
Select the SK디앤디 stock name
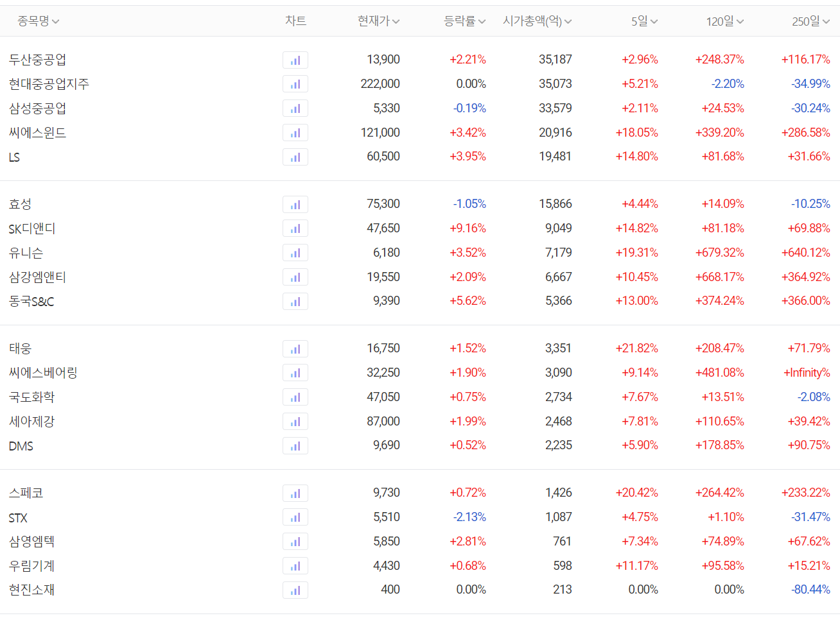32,228
